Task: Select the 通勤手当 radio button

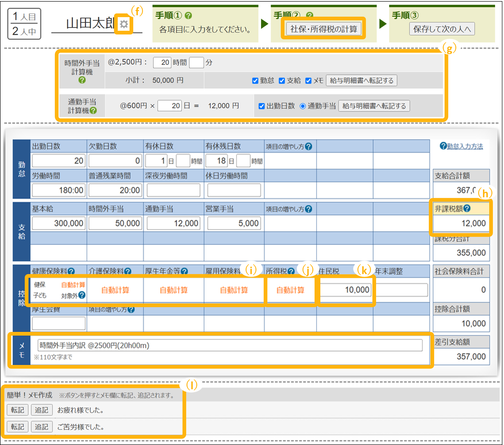Action: click(303, 106)
